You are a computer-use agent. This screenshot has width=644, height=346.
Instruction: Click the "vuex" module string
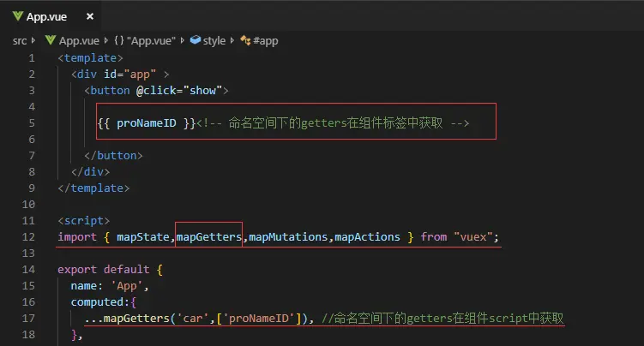pos(473,237)
